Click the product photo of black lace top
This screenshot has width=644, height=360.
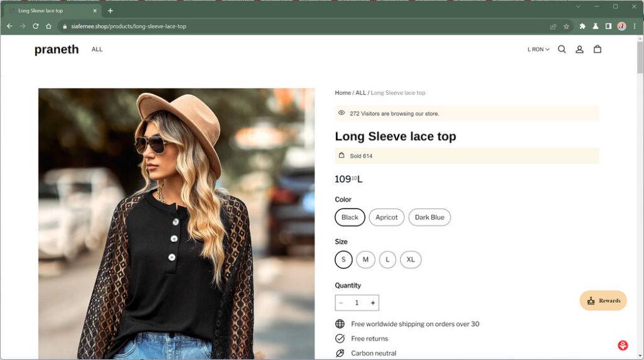click(x=177, y=224)
